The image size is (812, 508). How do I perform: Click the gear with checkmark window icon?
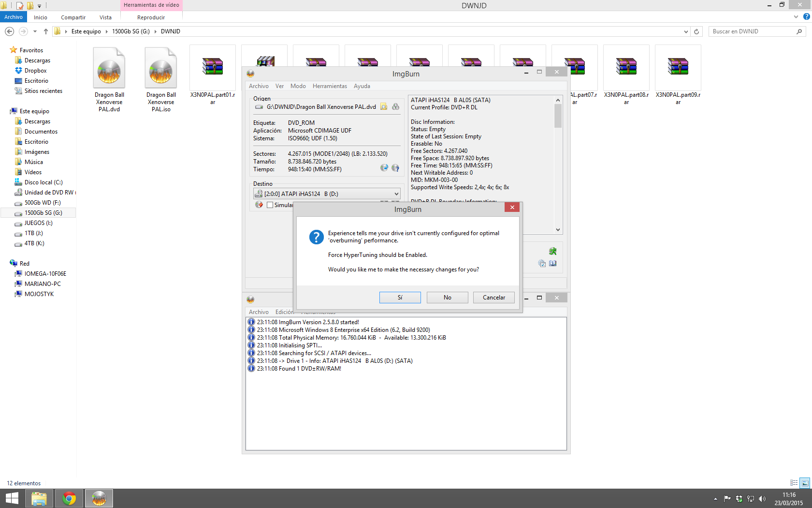point(542,263)
